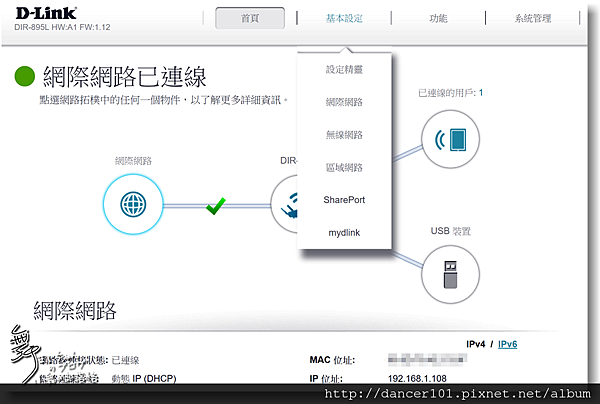Click the MAC 位址 label
This screenshot has height=404, width=600.
332,360
